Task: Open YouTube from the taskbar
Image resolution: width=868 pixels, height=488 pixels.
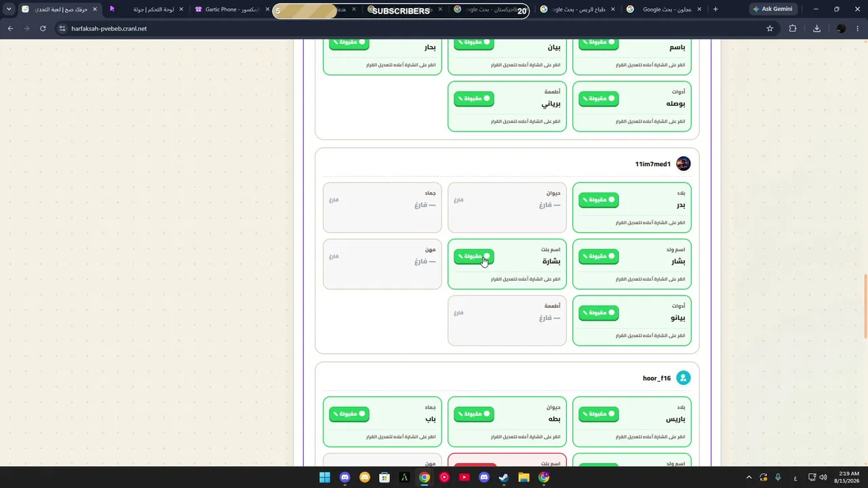Action: click(464, 477)
